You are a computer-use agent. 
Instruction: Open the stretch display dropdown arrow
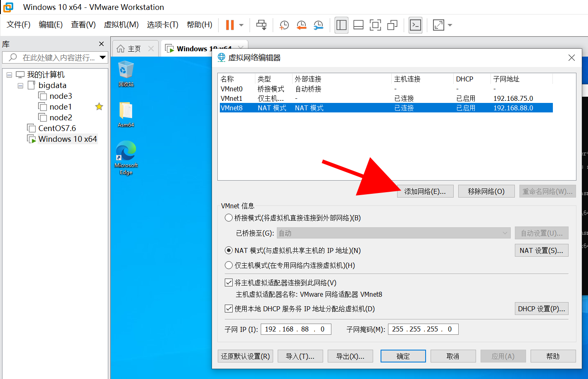click(x=450, y=25)
